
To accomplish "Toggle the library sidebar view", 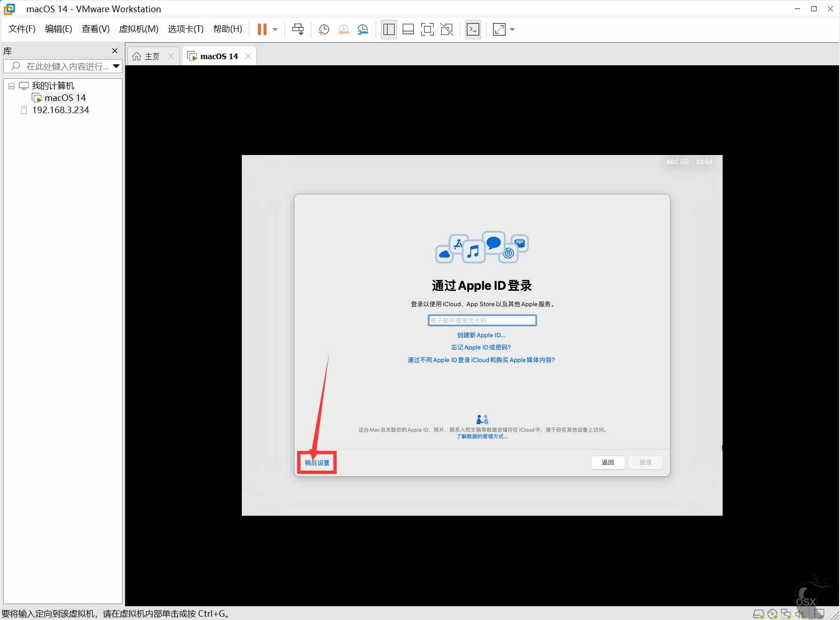I will click(389, 30).
